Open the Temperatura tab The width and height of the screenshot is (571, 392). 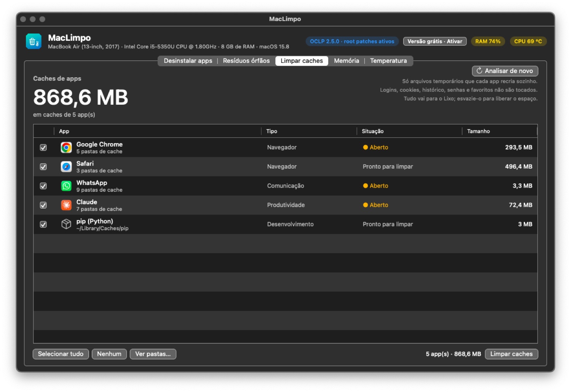(388, 61)
